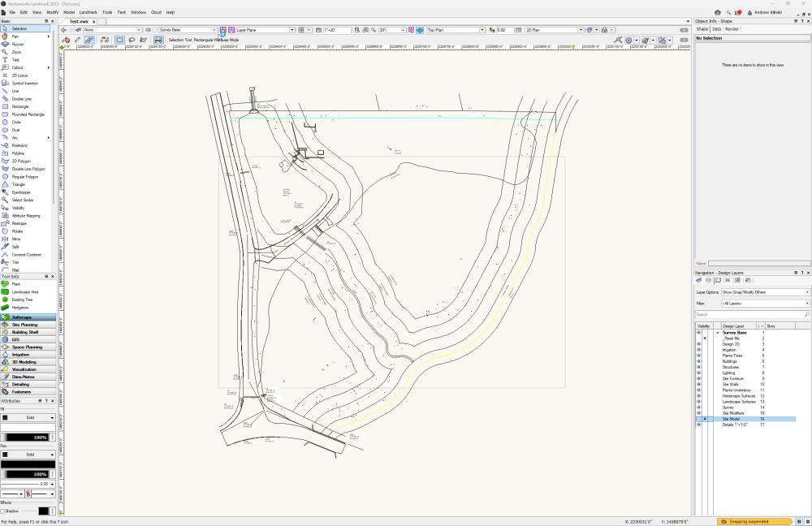Enable visibility for the Irrigation layer
Viewport: 812px width, 526px height.
[x=698, y=350]
